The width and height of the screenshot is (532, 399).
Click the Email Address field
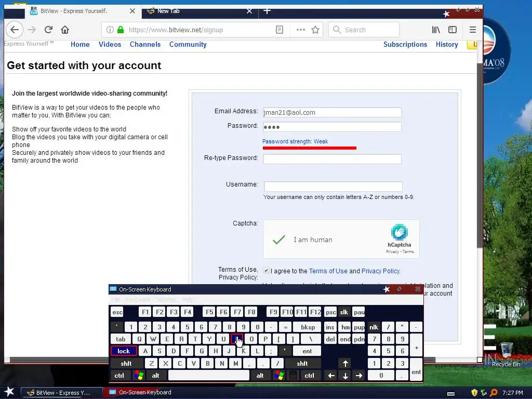pyautogui.click(x=332, y=112)
